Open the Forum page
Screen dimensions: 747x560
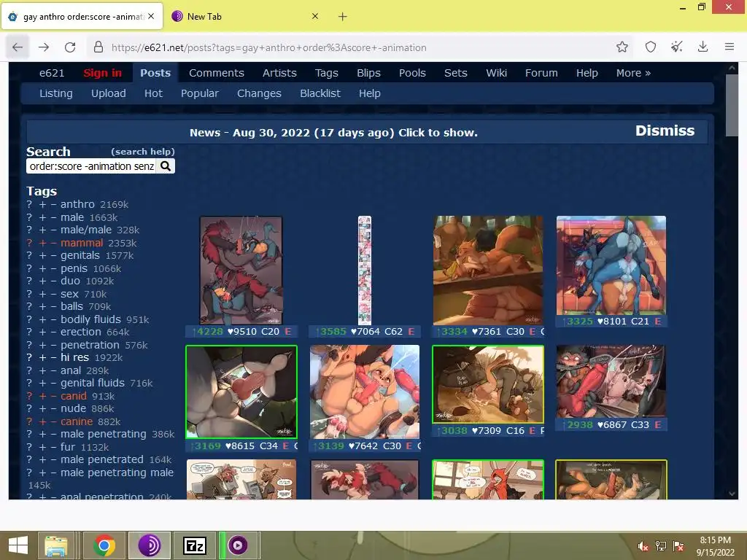point(541,73)
